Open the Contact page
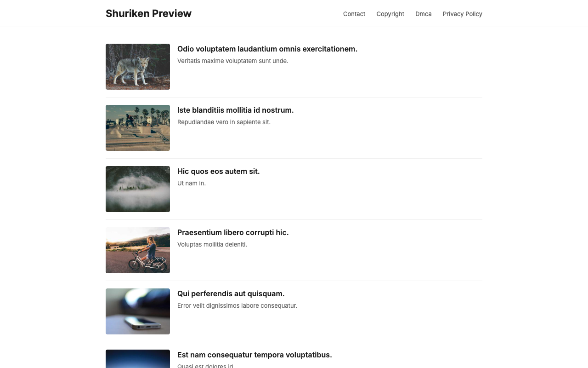The image size is (588, 368). 354,14
